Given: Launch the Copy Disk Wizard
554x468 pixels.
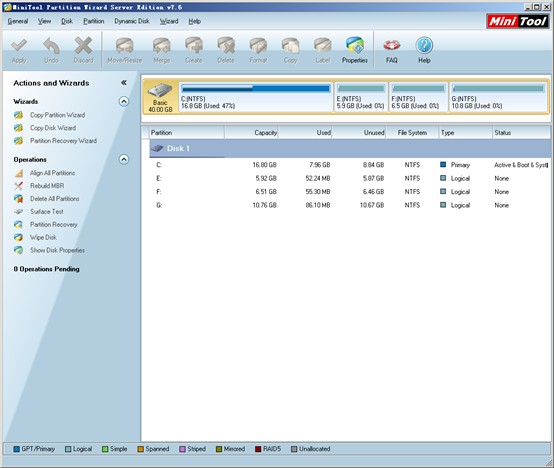Looking at the screenshot, I should coord(53,128).
